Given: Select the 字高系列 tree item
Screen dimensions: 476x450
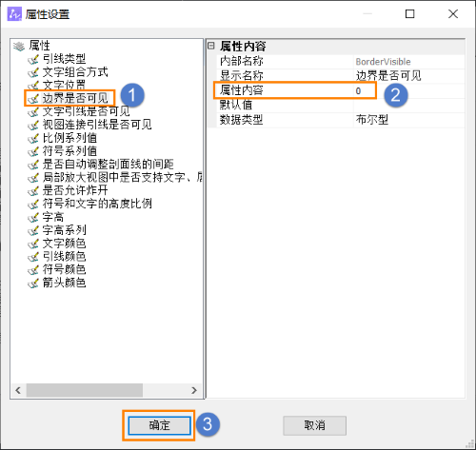Looking at the screenshot, I should click(x=64, y=230).
